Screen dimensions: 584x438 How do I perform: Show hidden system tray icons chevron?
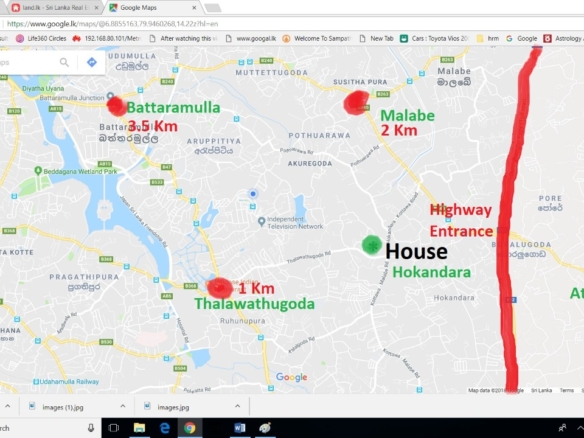point(580,428)
